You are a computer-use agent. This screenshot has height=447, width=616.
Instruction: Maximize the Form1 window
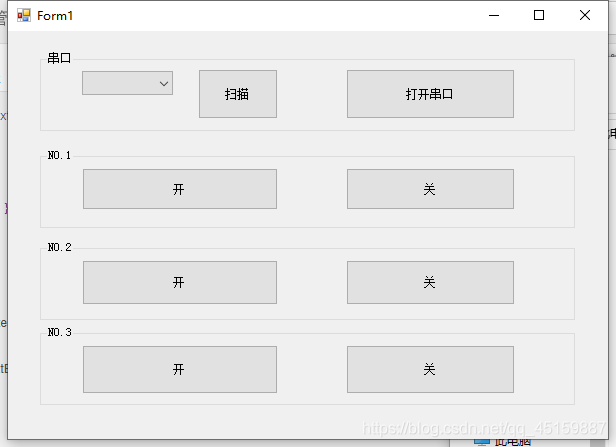[539, 15]
